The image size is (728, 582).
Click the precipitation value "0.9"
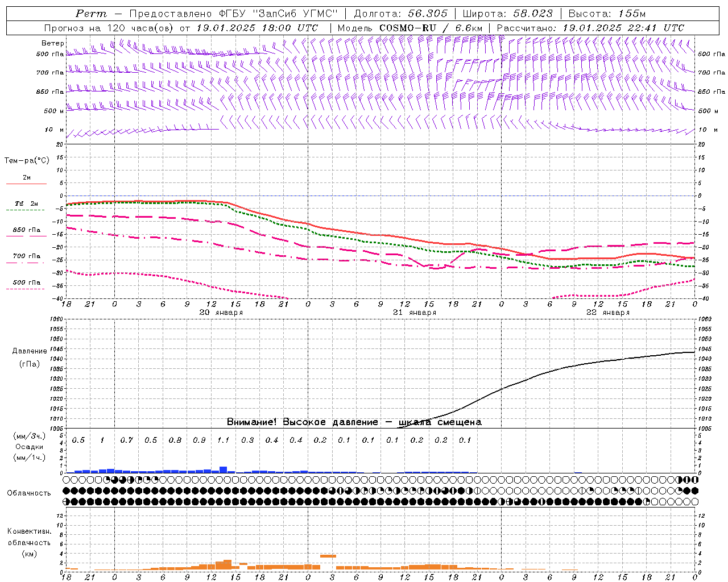tap(199, 440)
